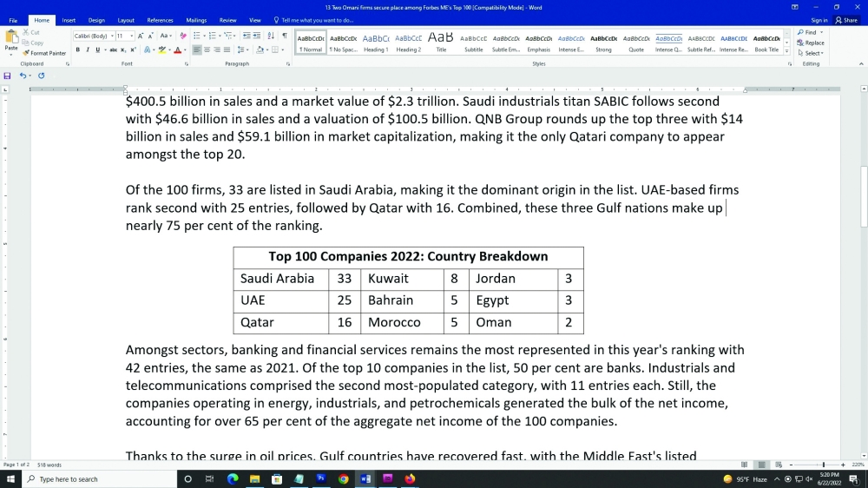This screenshot has height=488, width=868.
Task: Open the font size dropdown
Action: [132, 36]
